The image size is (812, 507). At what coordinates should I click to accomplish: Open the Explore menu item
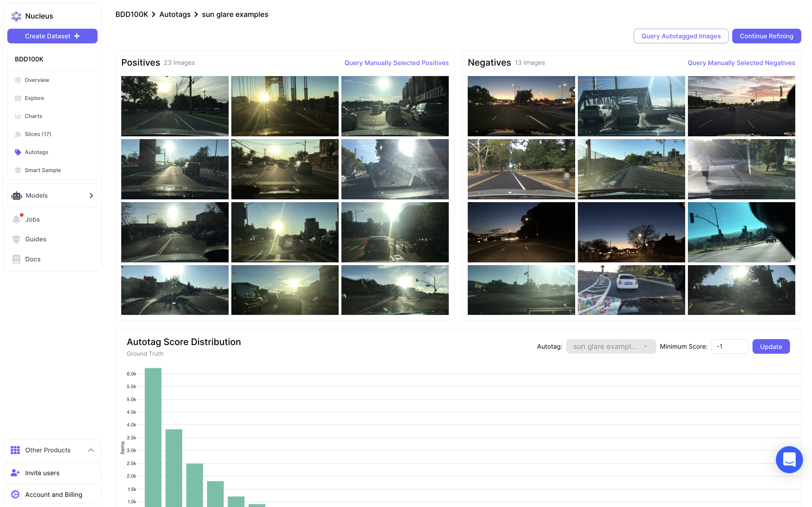[x=34, y=98]
